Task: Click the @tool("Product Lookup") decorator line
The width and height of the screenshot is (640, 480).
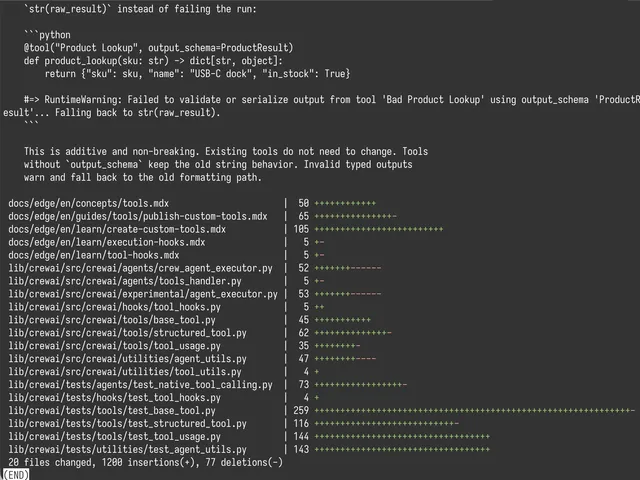Action: [x=158, y=48]
